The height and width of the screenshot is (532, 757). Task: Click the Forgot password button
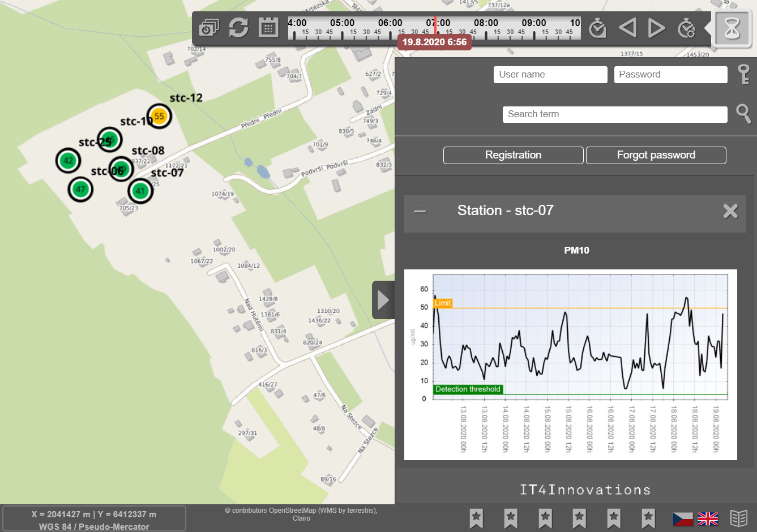656,155
